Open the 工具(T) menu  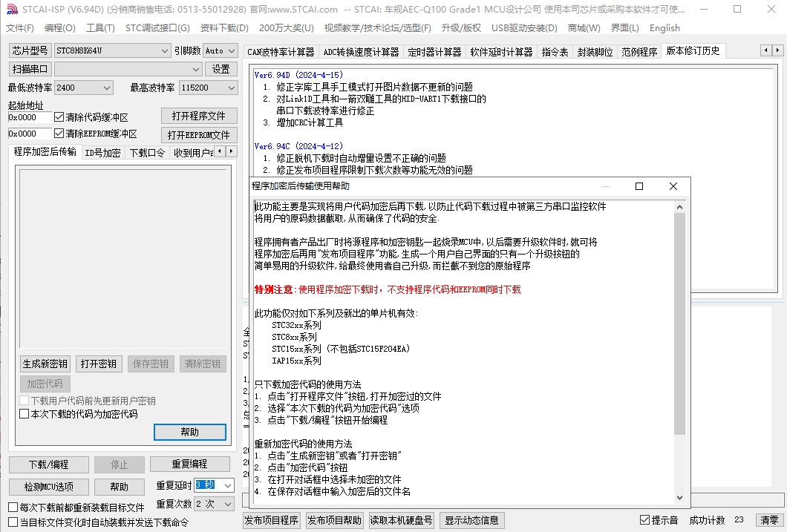(100, 28)
